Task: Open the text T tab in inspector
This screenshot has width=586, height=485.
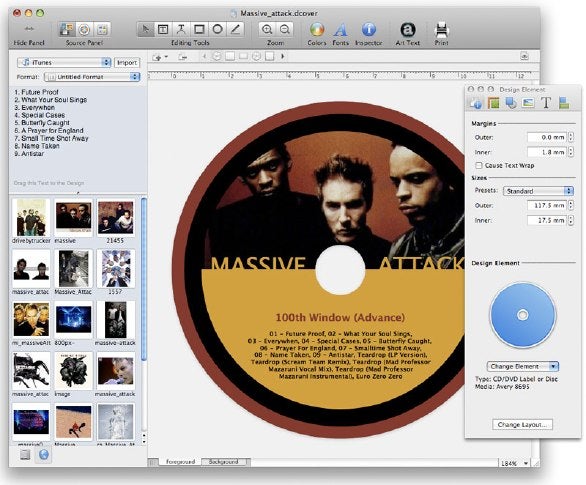Action: pos(546,103)
